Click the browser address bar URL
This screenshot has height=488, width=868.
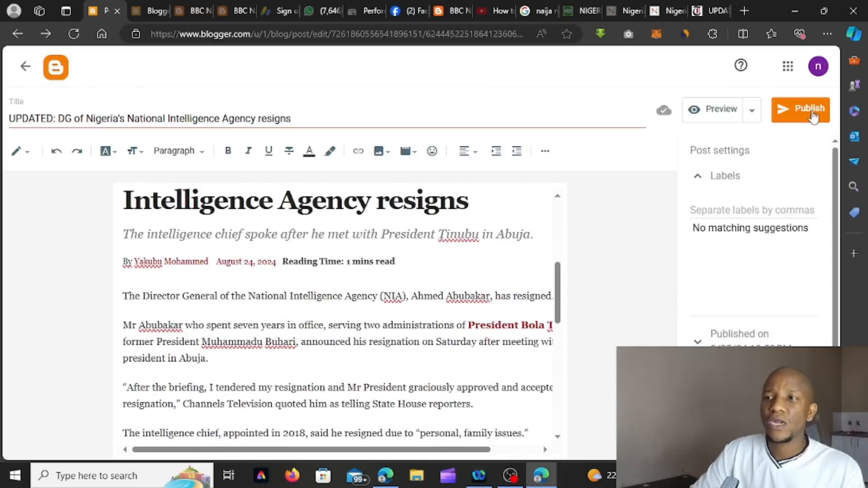click(337, 34)
